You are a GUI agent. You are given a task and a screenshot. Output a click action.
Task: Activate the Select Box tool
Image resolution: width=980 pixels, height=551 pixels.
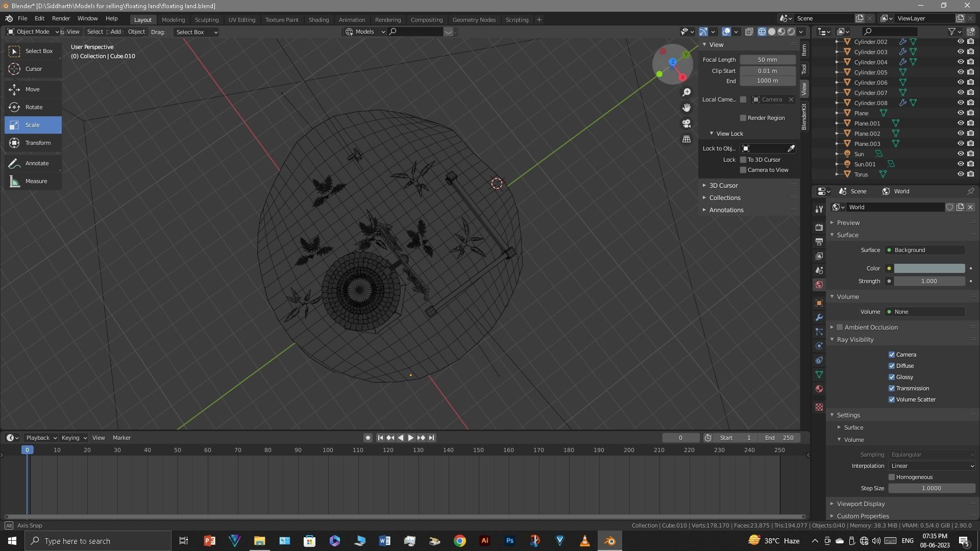click(33, 51)
